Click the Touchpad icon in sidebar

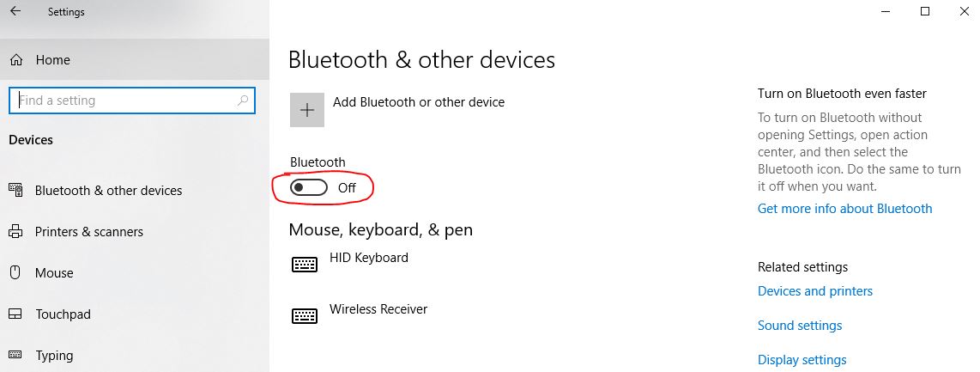(x=15, y=314)
